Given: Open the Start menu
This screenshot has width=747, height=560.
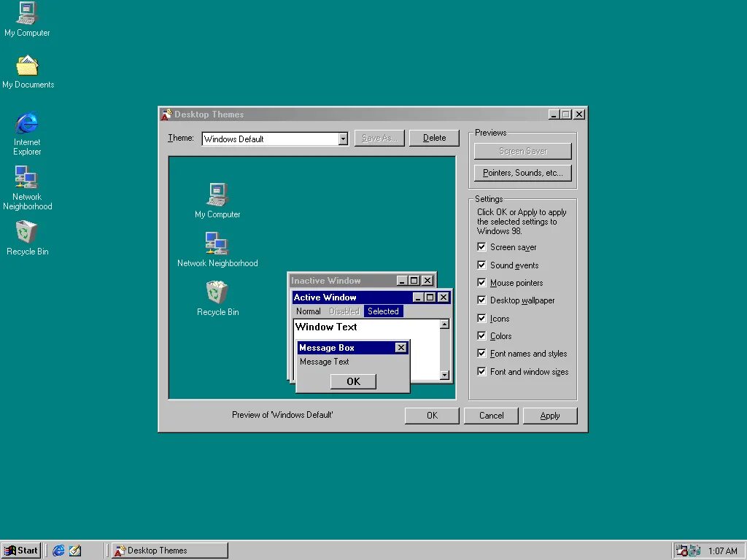Looking at the screenshot, I should pos(21,551).
